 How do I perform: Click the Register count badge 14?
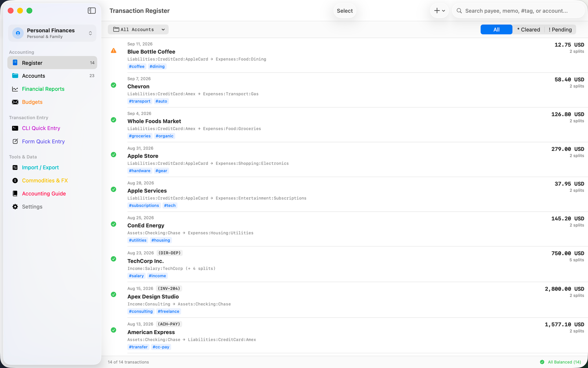coord(92,63)
